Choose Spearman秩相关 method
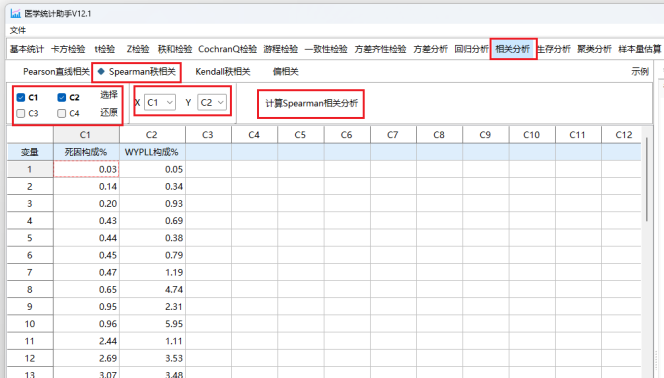This screenshot has width=664, height=378. point(142,72)
